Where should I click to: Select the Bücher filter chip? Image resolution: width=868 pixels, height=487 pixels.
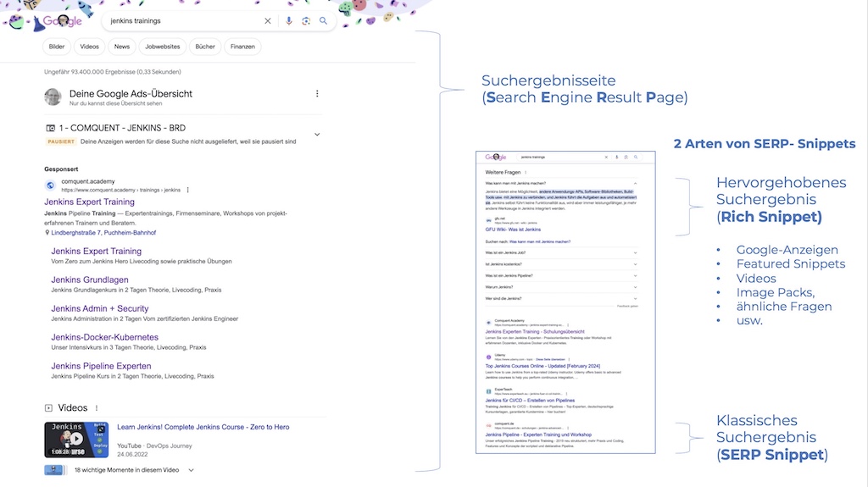205,47
